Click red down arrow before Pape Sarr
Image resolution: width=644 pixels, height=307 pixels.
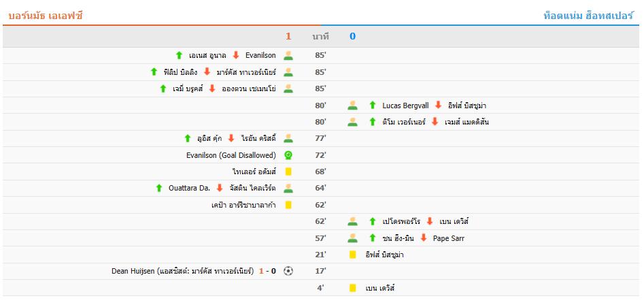(x=424, y=238)
